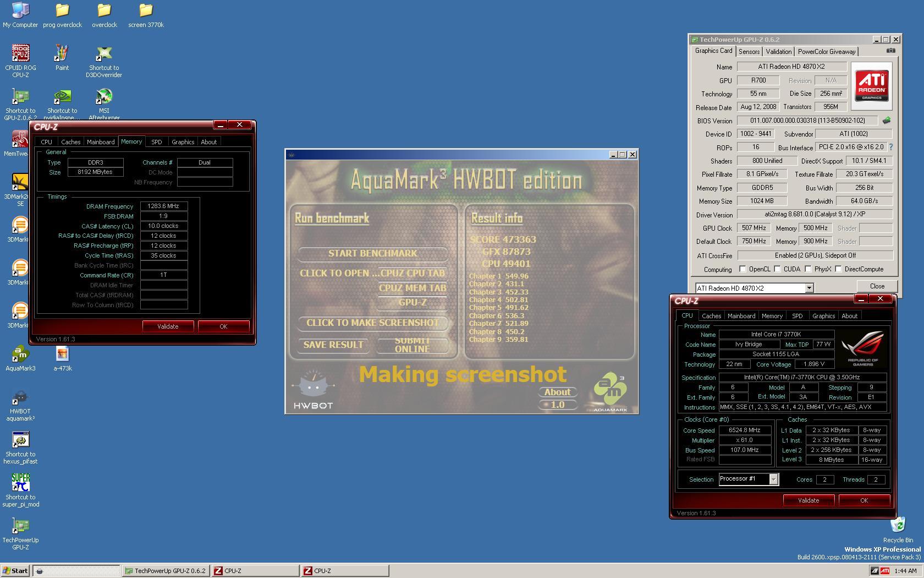This screenshot has width=924, height=578.
Task: Open the screen 3770k folder
Action: tap(146, 15)
